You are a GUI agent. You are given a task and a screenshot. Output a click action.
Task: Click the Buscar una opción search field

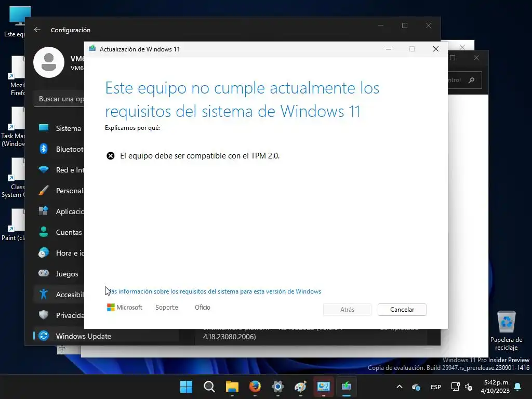pos(60,99)
